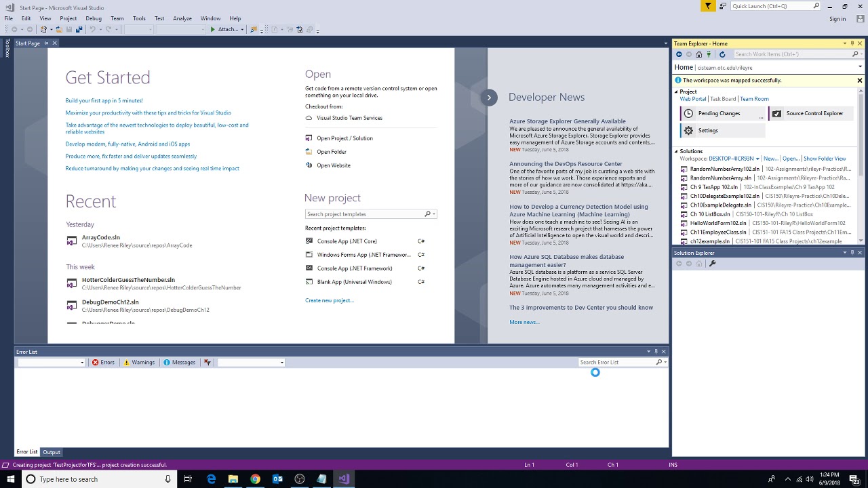Click the Open File toolbar icon
The image size is (868, 488).
[x=59, y=29]
